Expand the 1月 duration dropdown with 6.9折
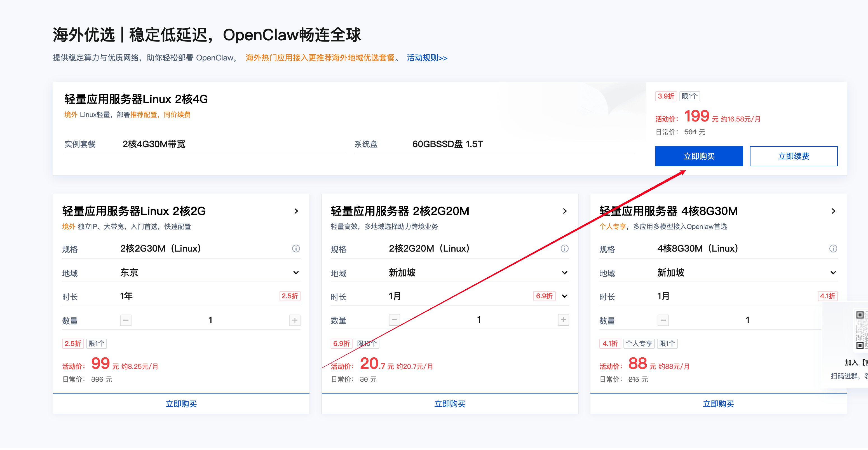 click(564, 296)
